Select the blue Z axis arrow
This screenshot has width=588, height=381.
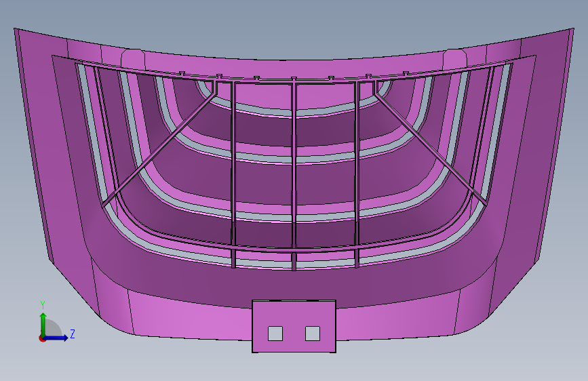click(x=56, y=338)
